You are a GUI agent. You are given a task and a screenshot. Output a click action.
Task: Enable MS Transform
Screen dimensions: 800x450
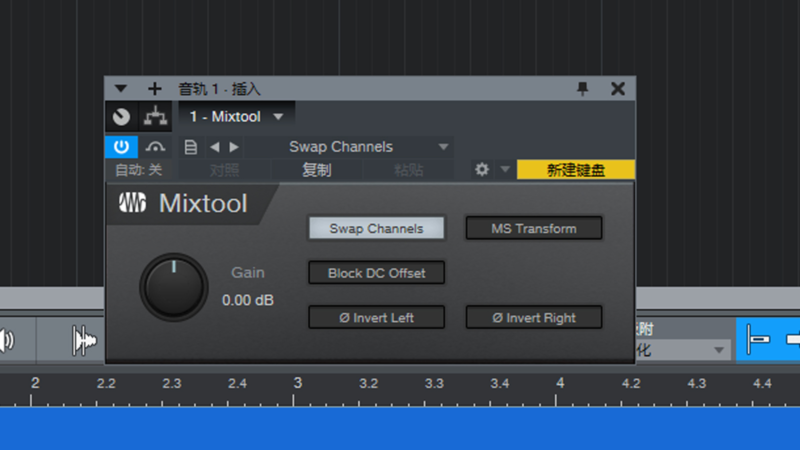pos(534,228)
